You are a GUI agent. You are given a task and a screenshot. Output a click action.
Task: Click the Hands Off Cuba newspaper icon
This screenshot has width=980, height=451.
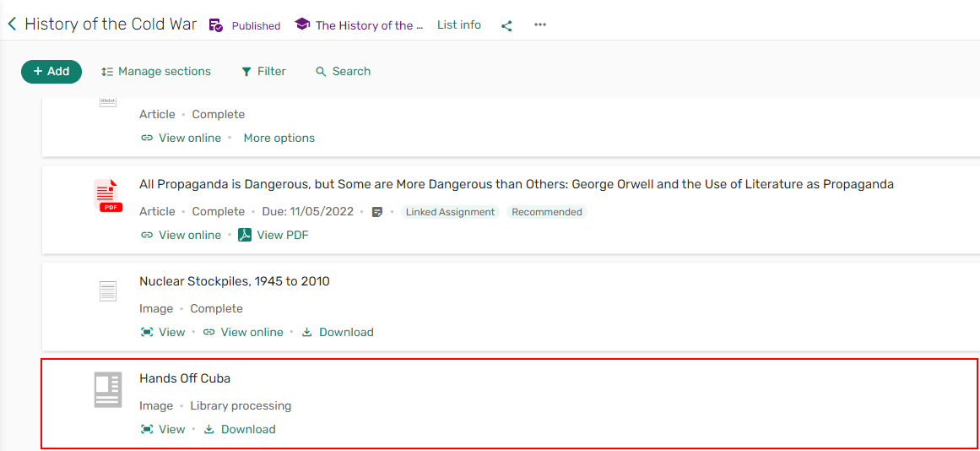tap(107, 389)
